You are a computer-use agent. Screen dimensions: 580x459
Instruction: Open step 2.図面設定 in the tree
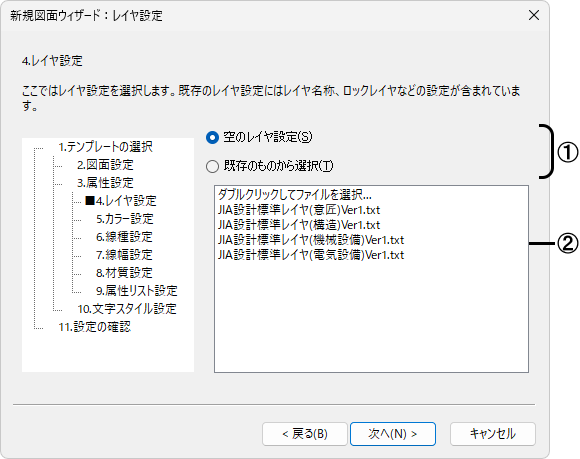[x=105, y=165]
